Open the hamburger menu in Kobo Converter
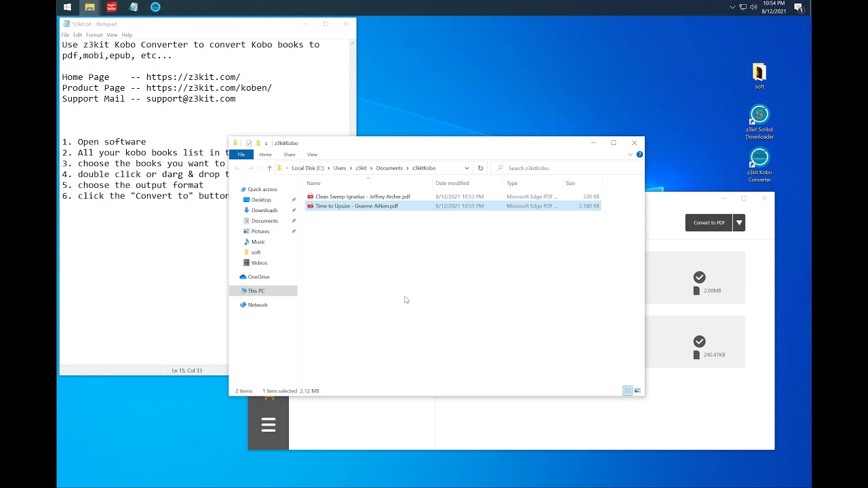 (269, 425)
